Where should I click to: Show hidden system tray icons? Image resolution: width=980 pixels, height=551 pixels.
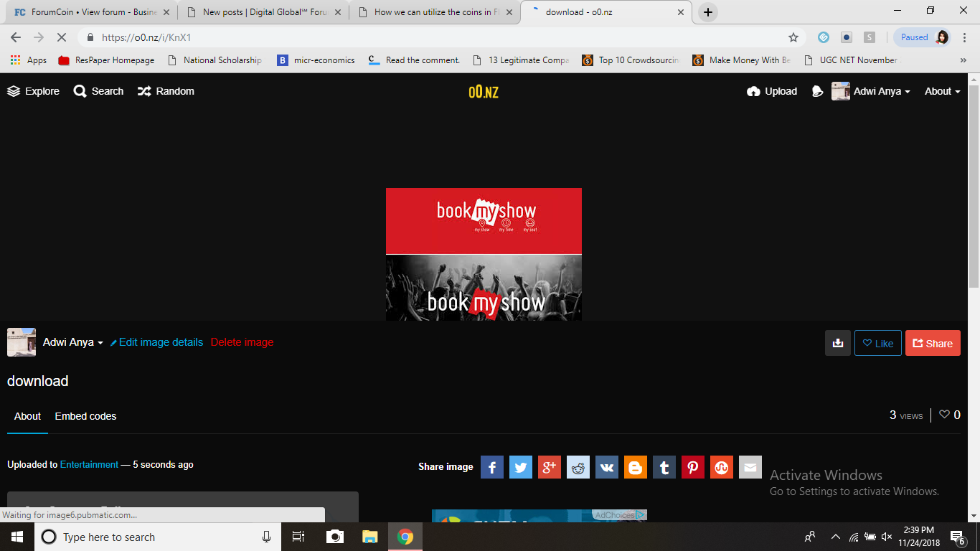tap(835, 537)
